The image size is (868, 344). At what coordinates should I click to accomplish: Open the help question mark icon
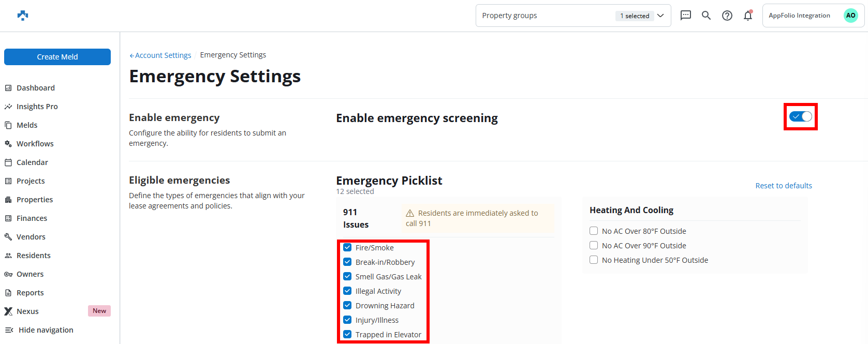(x=727, y=16)
